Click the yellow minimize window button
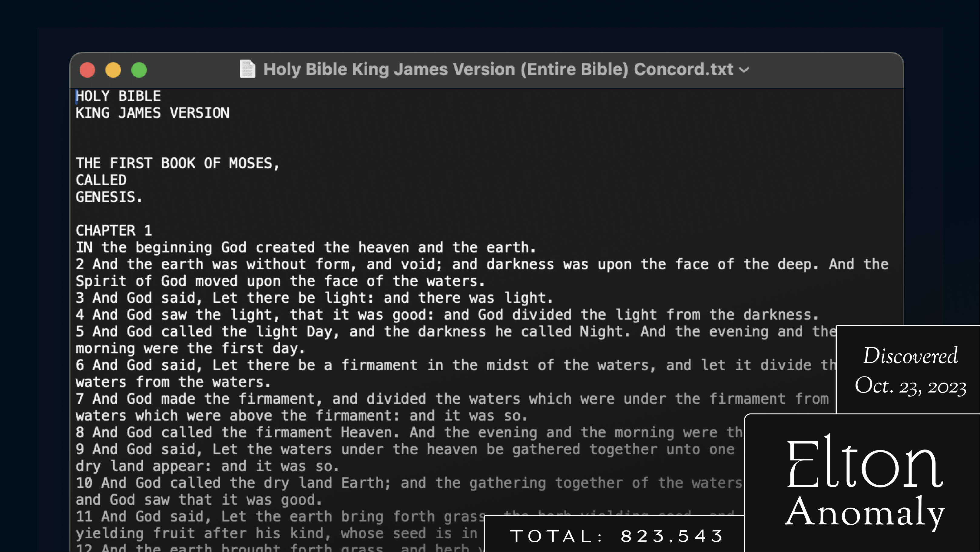 pos(113,70)
